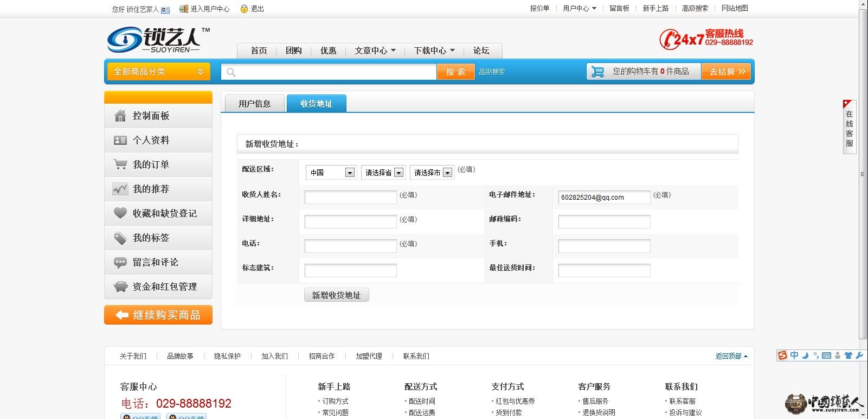Click the 标志建筑 input field
Screen dimensions: 868x419
click(351, 270)
